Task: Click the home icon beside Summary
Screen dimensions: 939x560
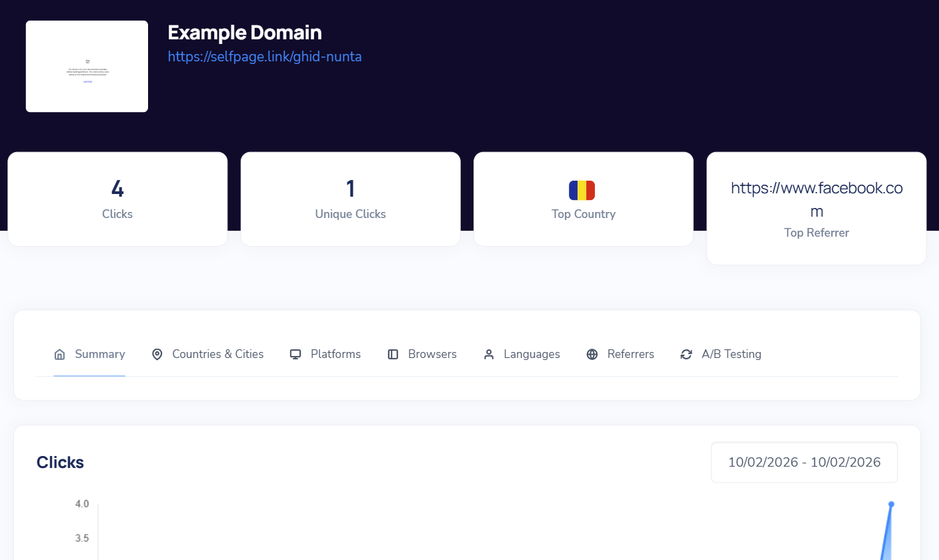Action: [59, 355]
